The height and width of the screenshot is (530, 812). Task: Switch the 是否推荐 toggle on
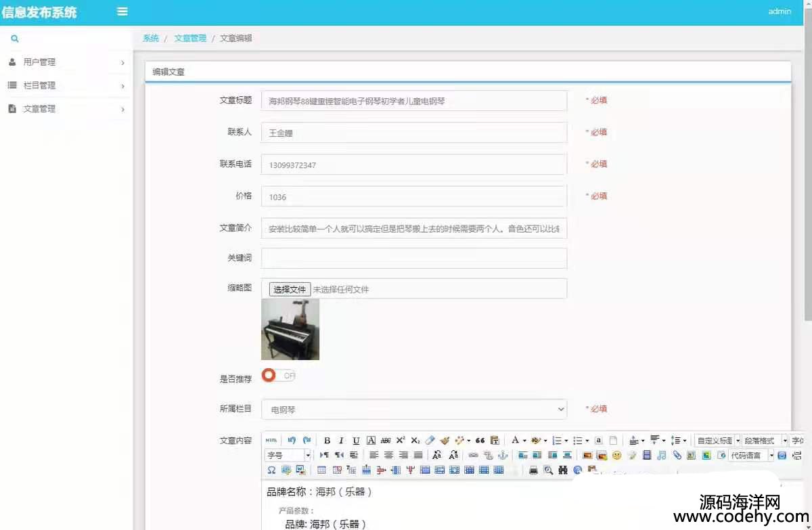click(x=278, y=376)
